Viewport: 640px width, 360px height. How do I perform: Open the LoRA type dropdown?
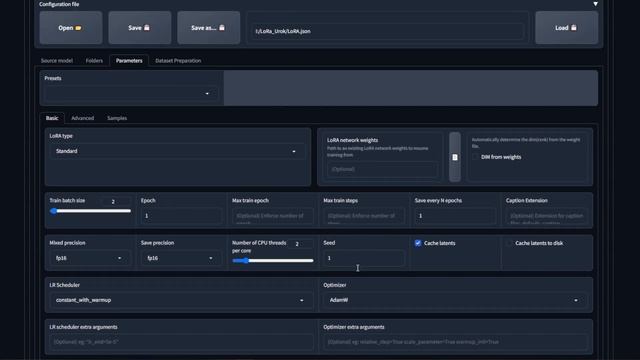pyautogui.click(x=178, y=151)
